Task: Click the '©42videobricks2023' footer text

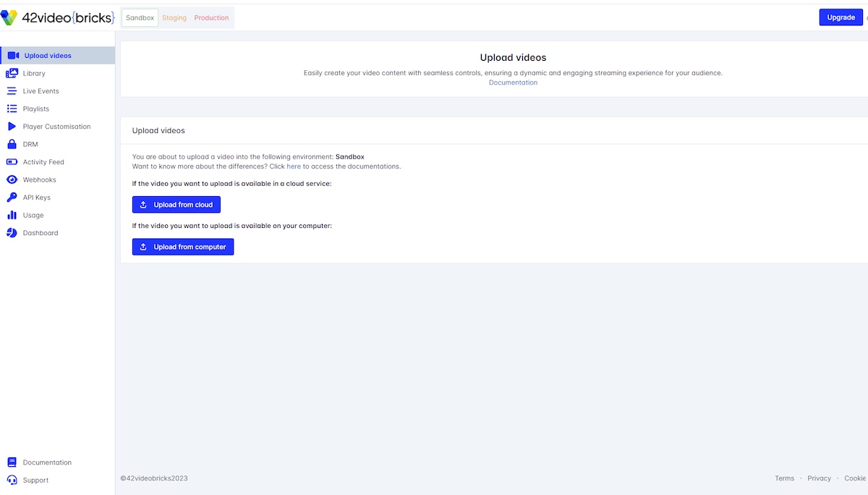Action: (x=154, y=478)
